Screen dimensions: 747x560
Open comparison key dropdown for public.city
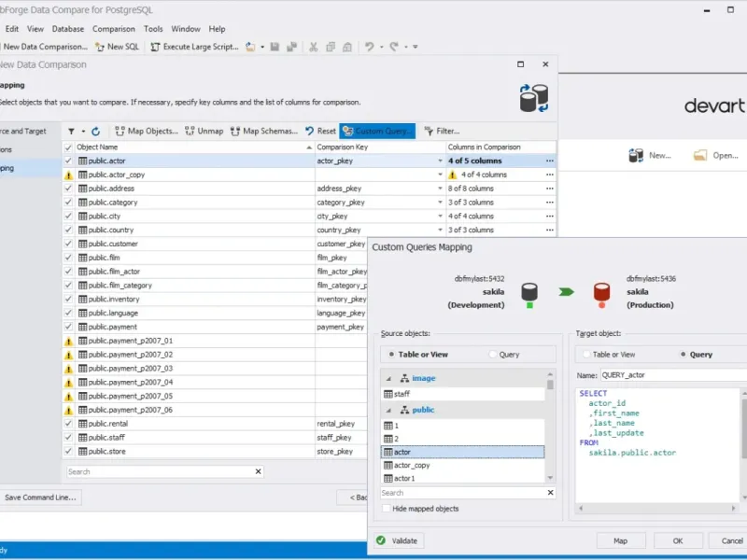[440, 217]
